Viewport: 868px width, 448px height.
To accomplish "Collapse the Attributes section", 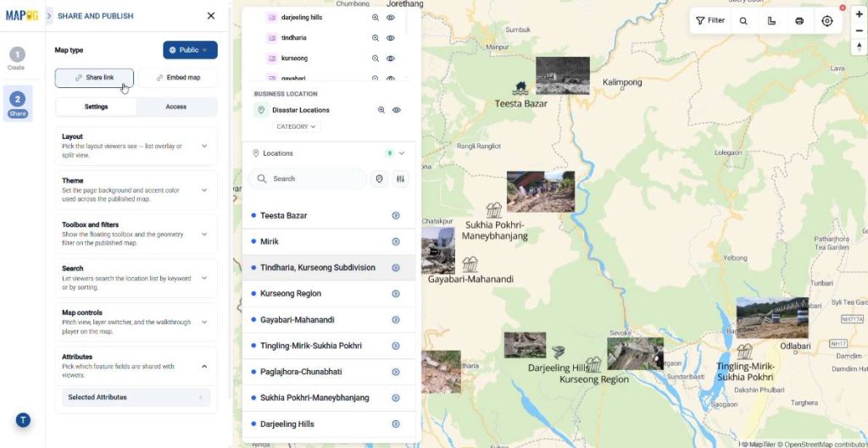I will coord(204,366).
